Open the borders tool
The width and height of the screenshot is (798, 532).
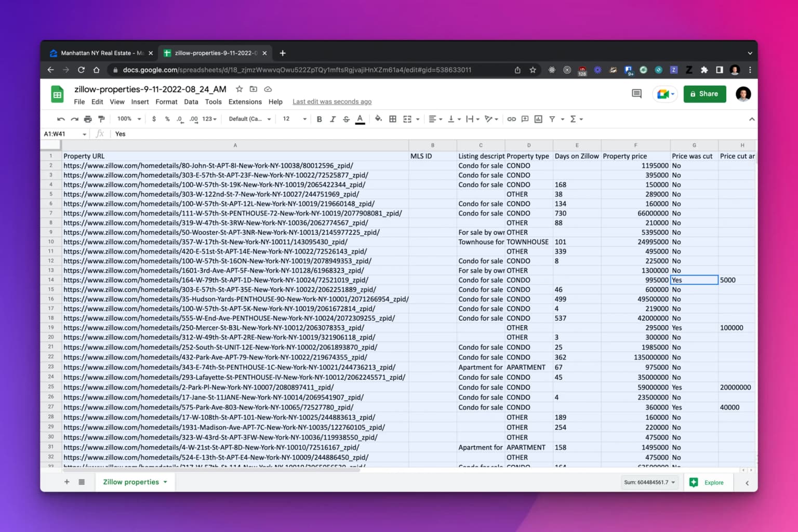[393, 119]
